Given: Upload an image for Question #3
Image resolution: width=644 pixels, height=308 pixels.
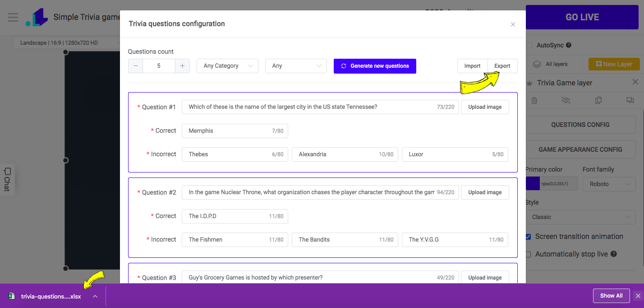Looking at the screenshot, I should pos(485,277).
